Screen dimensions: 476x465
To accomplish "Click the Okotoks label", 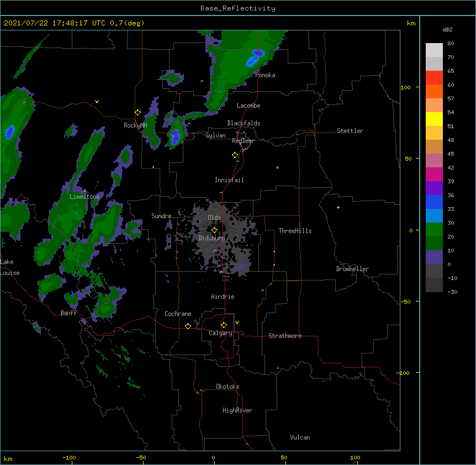I will point(228,387).
